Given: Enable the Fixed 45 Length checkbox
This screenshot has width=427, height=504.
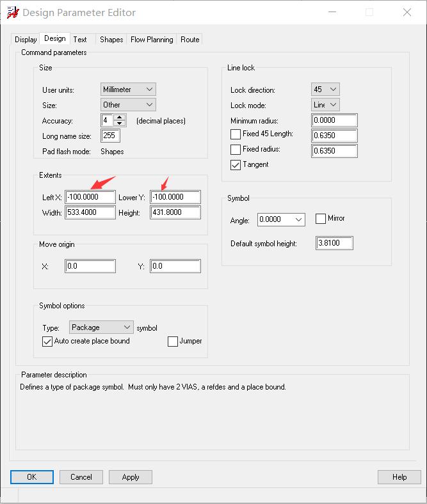Looking at the screenshot, I should coord(236,134).
